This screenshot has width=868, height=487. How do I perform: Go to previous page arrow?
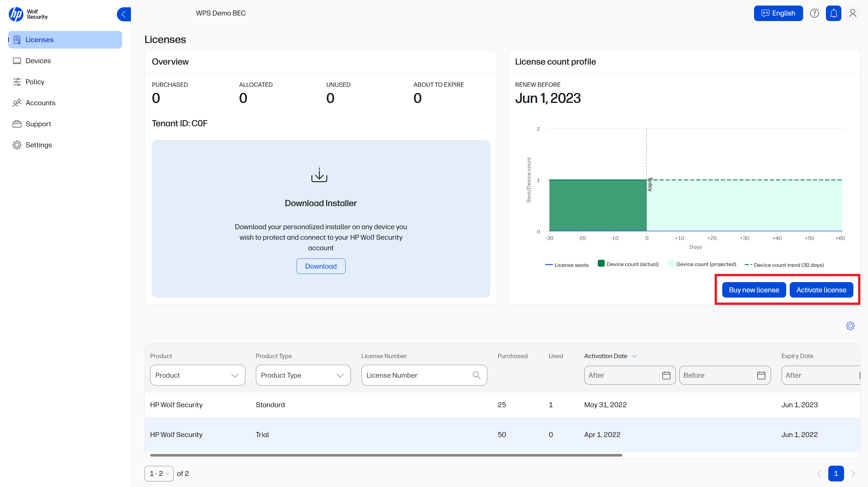pos(819,474)
